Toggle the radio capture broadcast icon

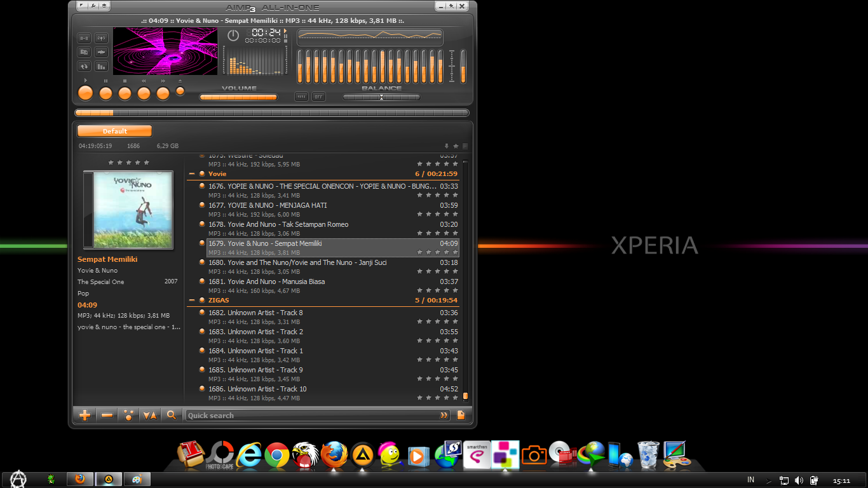click(x=101, y=38)
